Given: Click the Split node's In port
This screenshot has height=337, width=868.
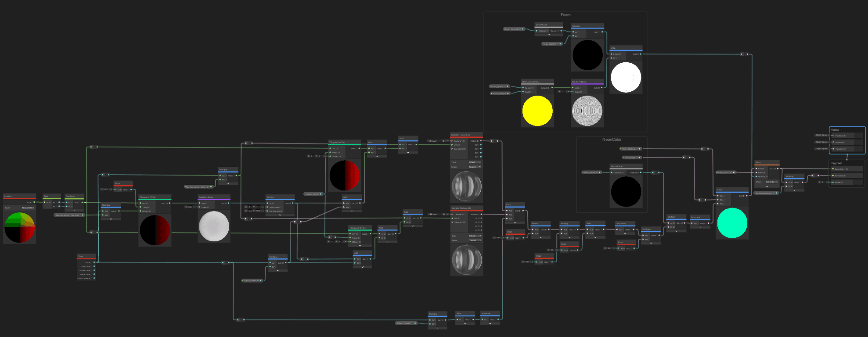Looking at the screenshot, I should point(45,202).
